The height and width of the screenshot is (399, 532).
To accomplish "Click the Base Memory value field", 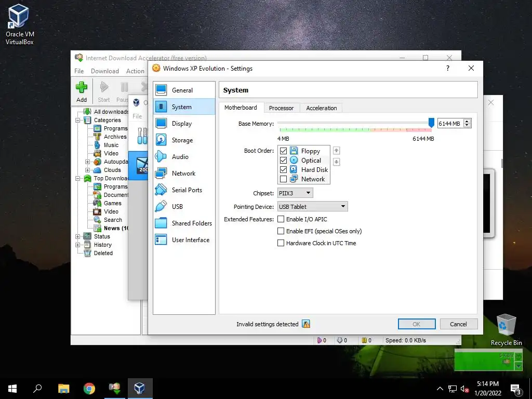I will [450, 124].
